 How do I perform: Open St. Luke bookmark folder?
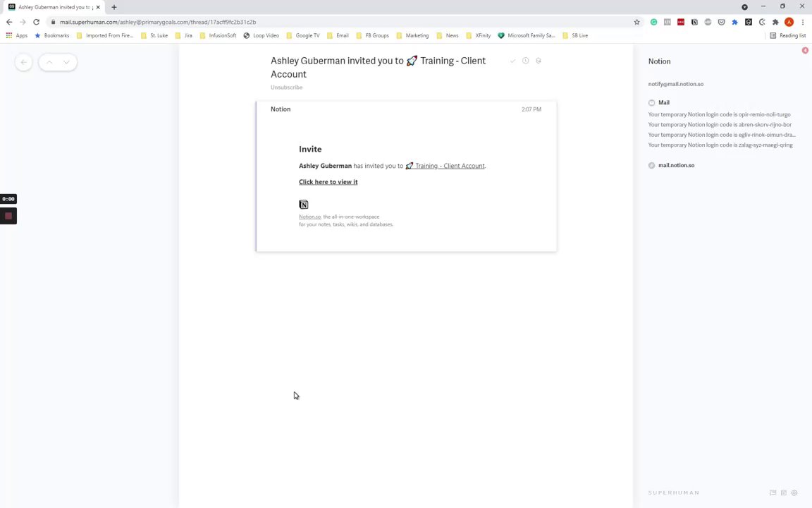point(154,36)
